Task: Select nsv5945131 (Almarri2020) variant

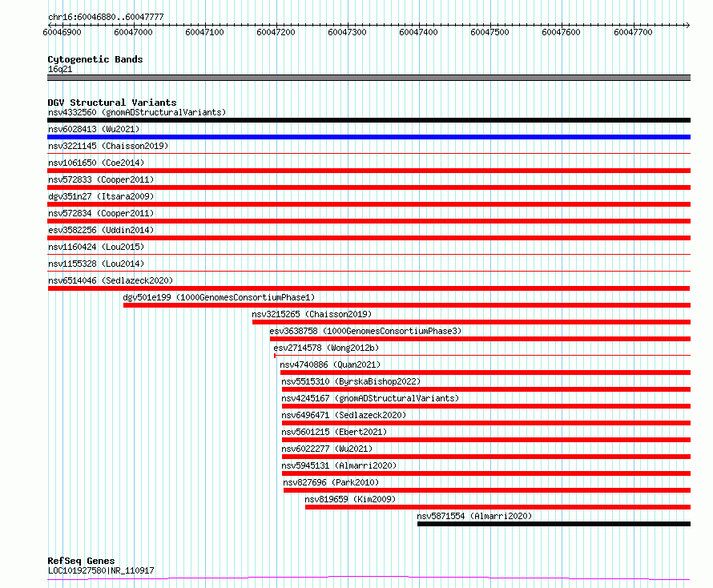Action: 339,465
